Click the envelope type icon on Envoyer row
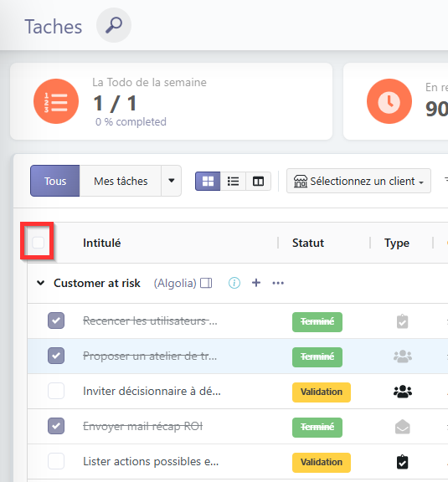448x482 pixels. pyautogui.click(x=403, y=427)
